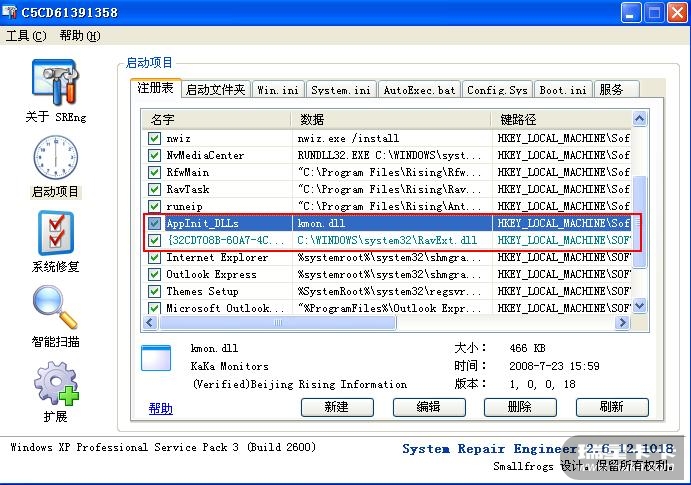The width and height of the screenshot is (691, 485).
Task: Switch to the 启动文件夹 tab
Action: tap(215, 90)
